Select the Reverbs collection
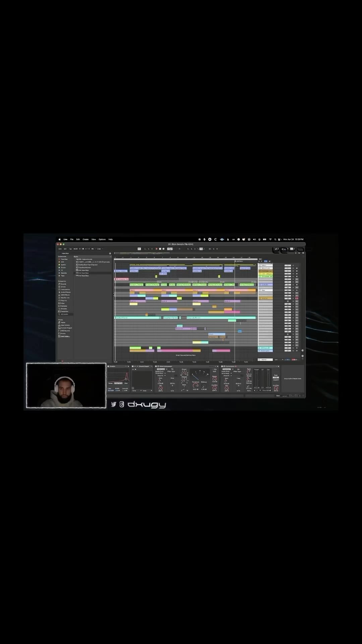Screen dimensions: 362x644 point(63,273)
